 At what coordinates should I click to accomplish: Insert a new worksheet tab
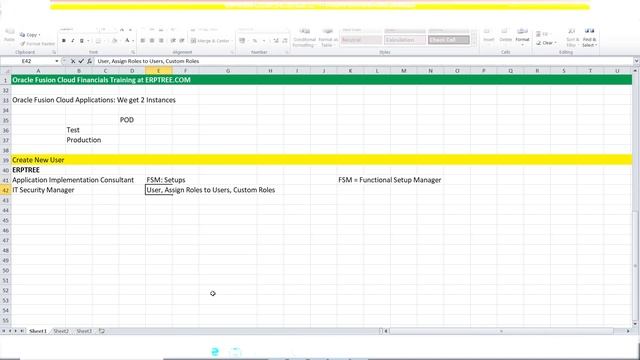[102, 331]
